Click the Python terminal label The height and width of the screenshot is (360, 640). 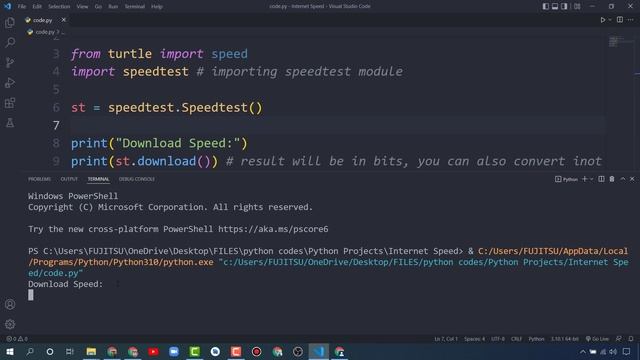[567, 179]
